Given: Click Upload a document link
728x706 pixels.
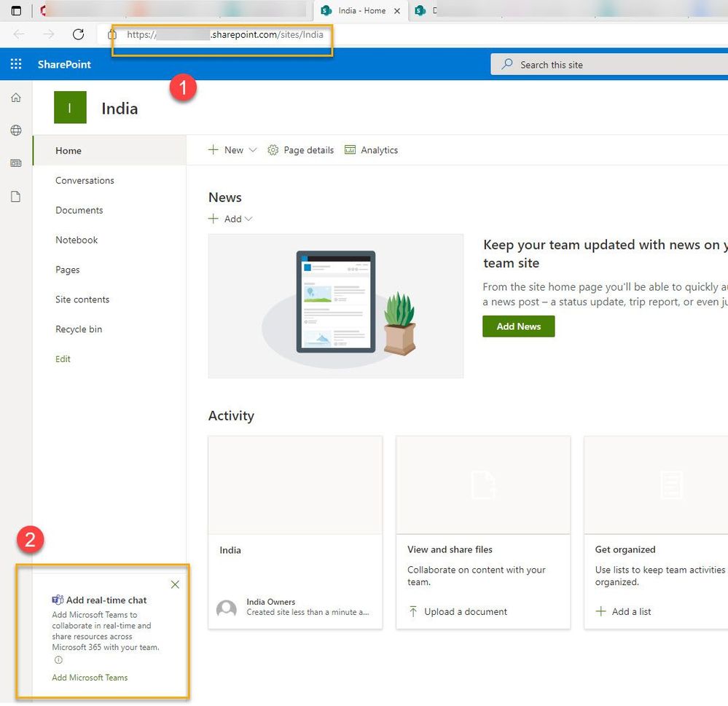Looking at the screenshot, I should [x=465, y=612].
